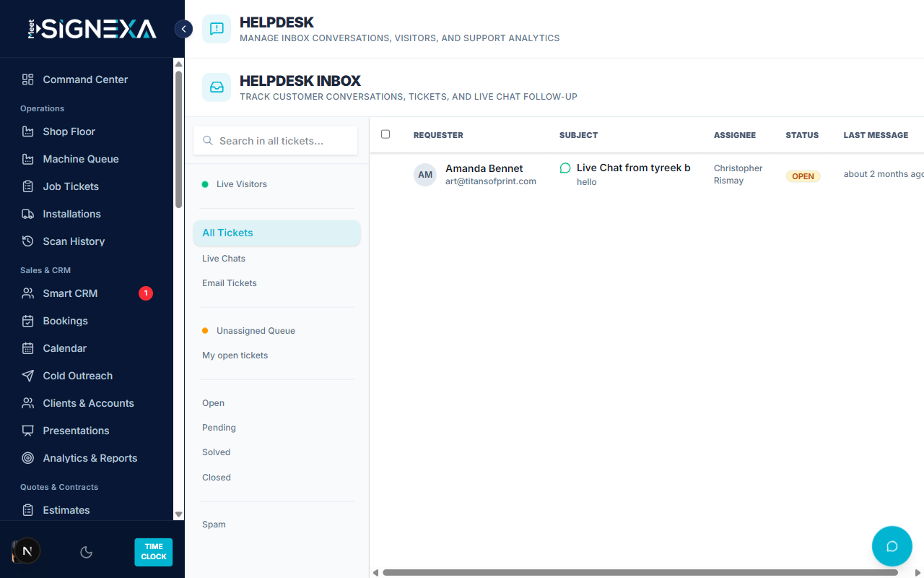Click the Job Tickets clipboard icon

pos(27,186)
